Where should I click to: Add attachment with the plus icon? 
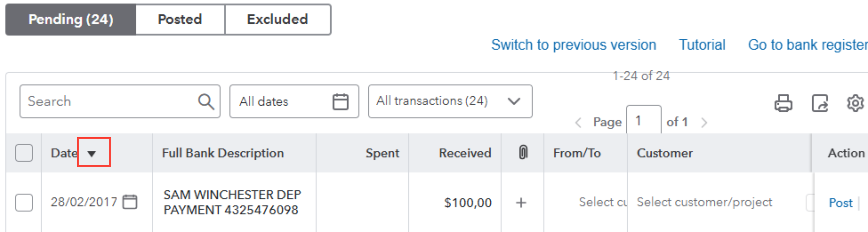click(x=521, y=203)
